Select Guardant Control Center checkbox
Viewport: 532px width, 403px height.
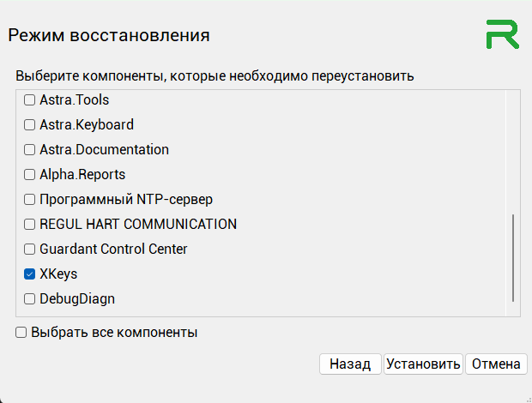pos(29,250)
